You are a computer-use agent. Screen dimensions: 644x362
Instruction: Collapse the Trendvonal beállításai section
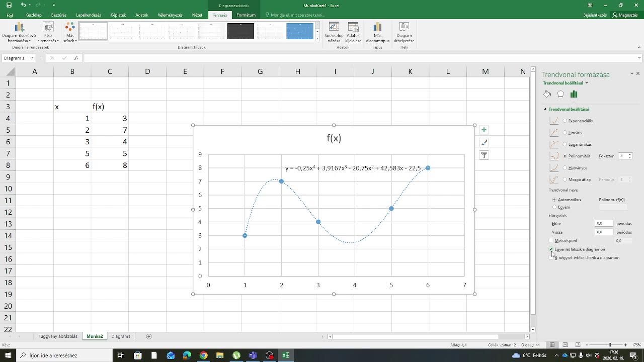545,109
